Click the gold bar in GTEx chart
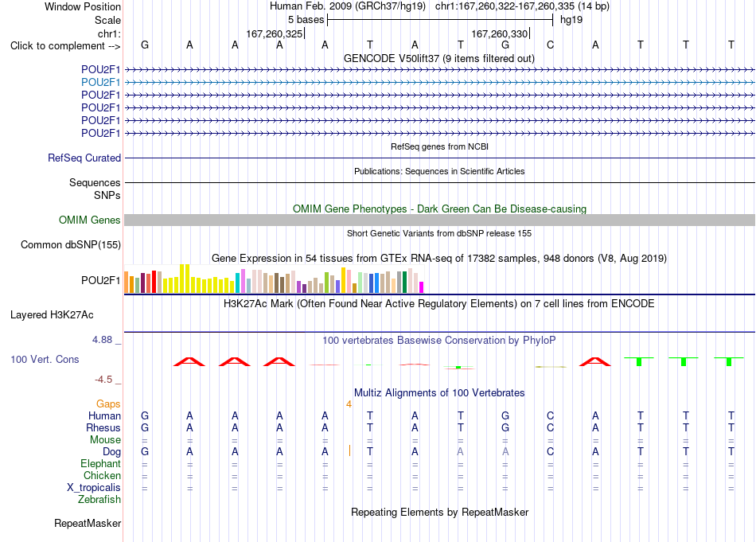The height and width of the screenshot is (542, 756). pyautogui.click(x=343, y=280)
